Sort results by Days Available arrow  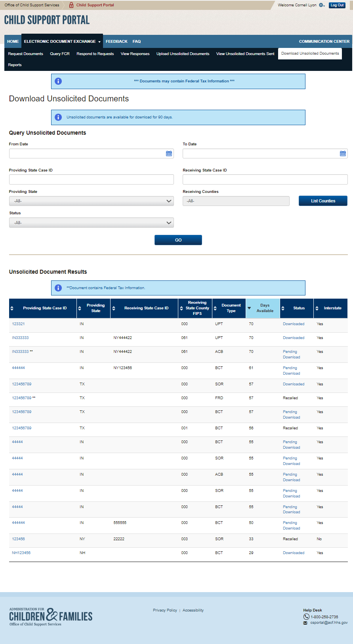[x=249, y=308]
